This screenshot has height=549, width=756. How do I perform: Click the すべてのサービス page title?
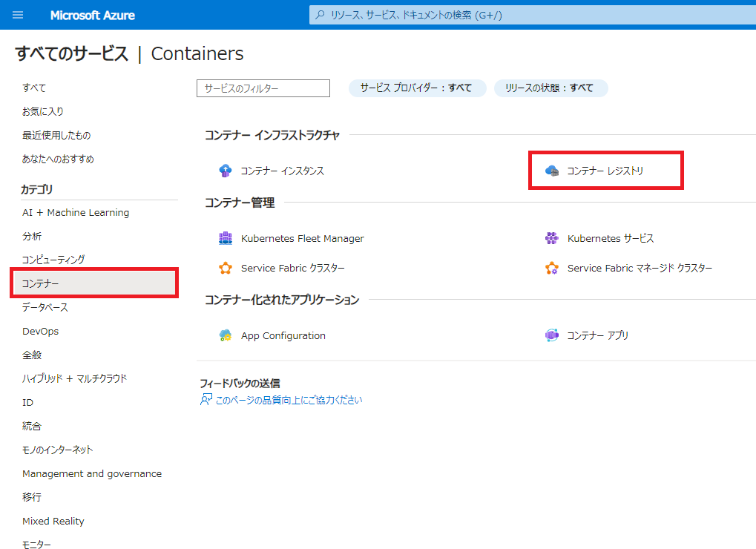72,53
